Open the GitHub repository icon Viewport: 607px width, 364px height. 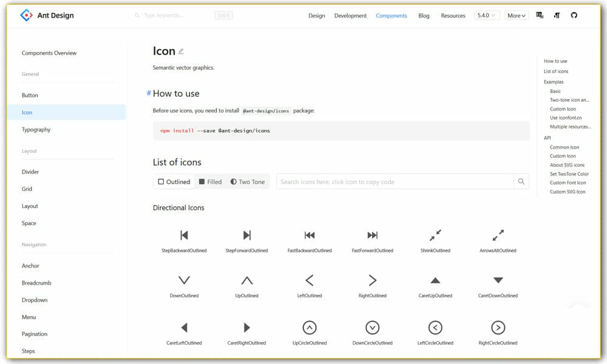pyautogui.click(x=574, y=15)
